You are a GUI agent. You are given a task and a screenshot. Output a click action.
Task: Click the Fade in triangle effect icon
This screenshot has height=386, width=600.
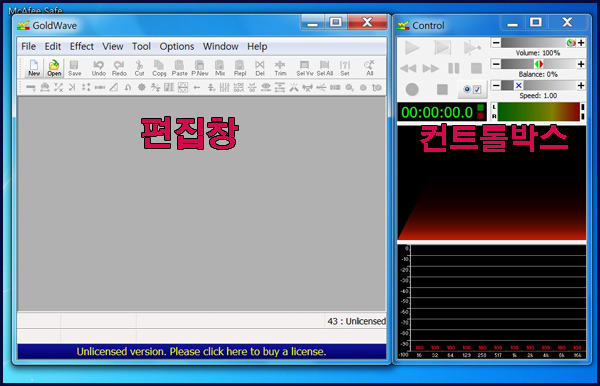click(114, 88)
